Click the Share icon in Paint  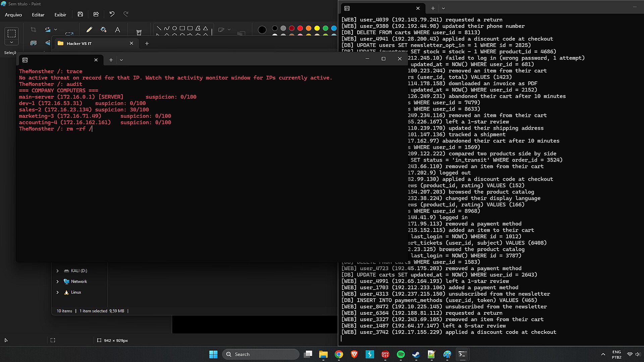[96, 14]
